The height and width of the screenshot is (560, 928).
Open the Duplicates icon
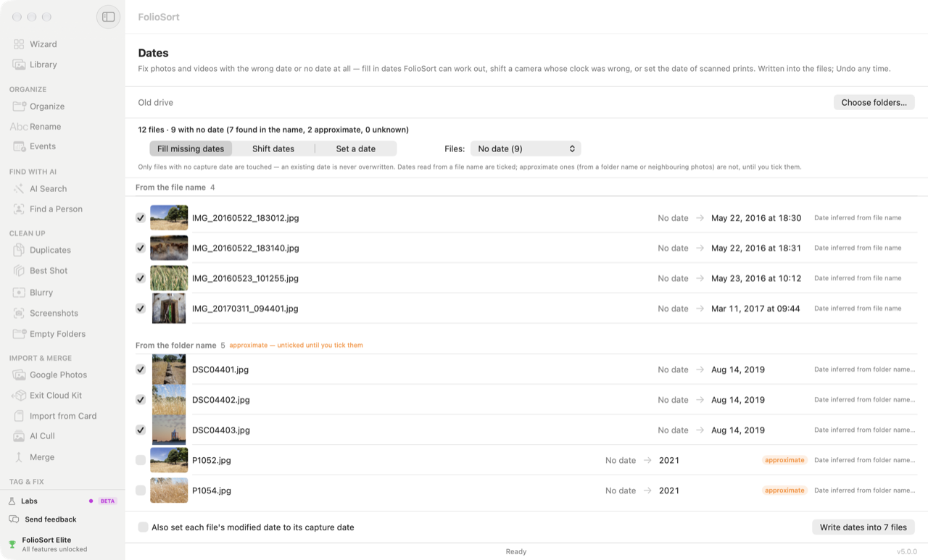coord(19,250)
